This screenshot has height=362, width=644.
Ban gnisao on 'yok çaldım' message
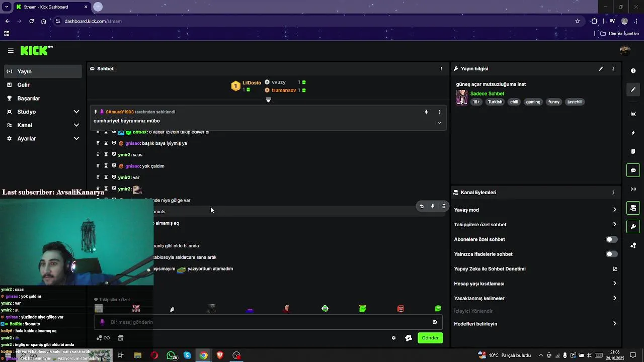pyautogui.click(x=114, y=166)
